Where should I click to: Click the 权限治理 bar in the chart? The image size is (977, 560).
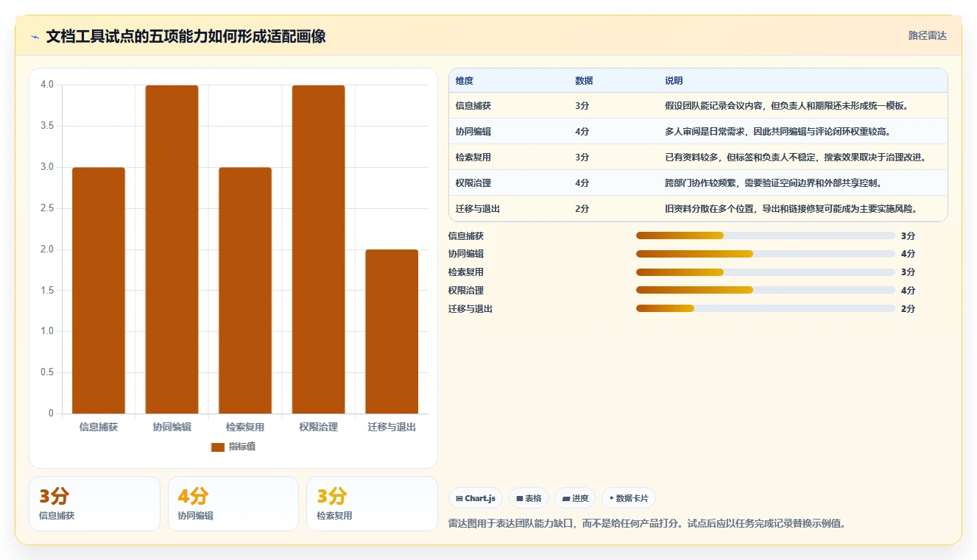(x=318, y=249)
